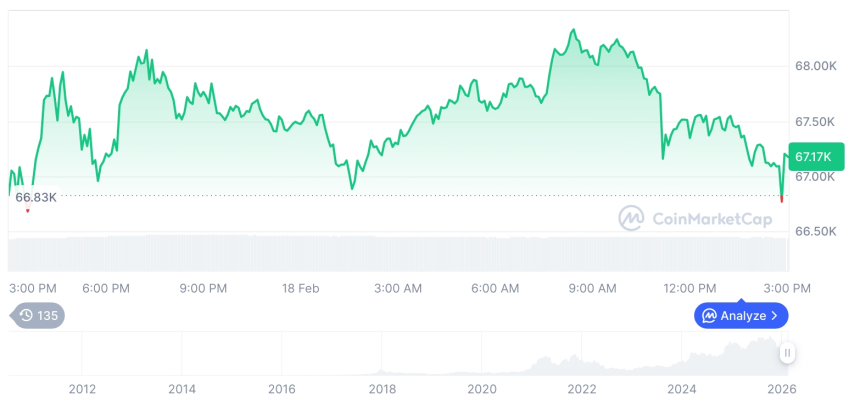
Task: Click the history clock icon beside 135
Action: pyautogui.click(x=26, y=316)
